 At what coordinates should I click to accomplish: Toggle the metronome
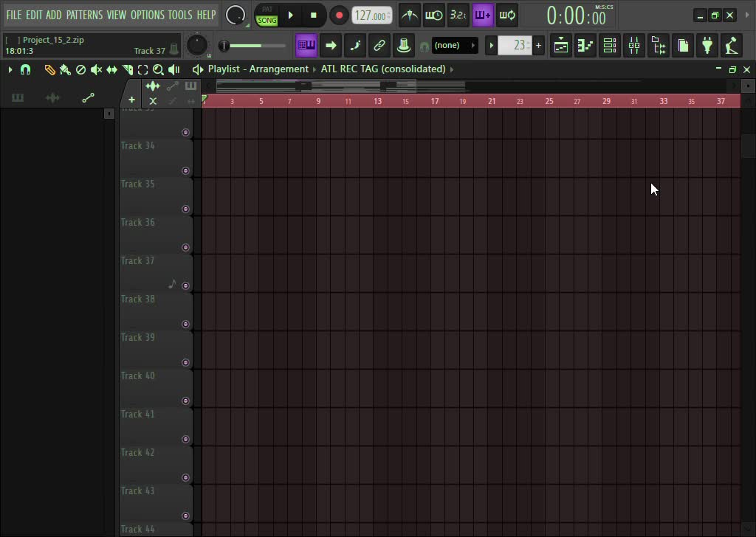(x=409, y=15)
